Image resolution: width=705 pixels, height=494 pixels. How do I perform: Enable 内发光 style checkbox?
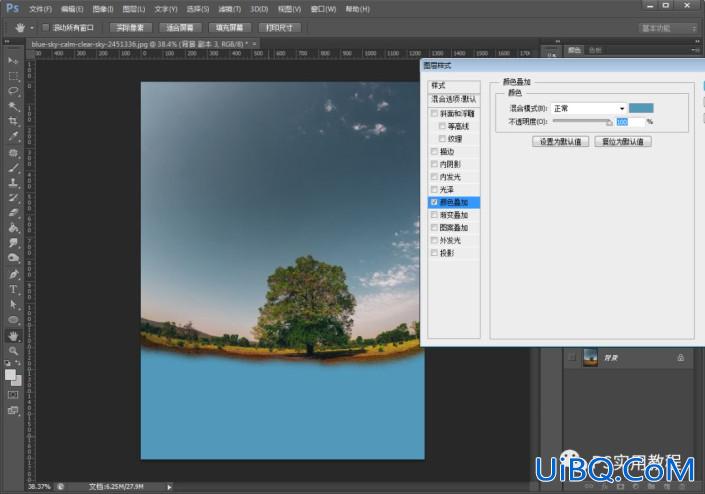tap(434, 177)
